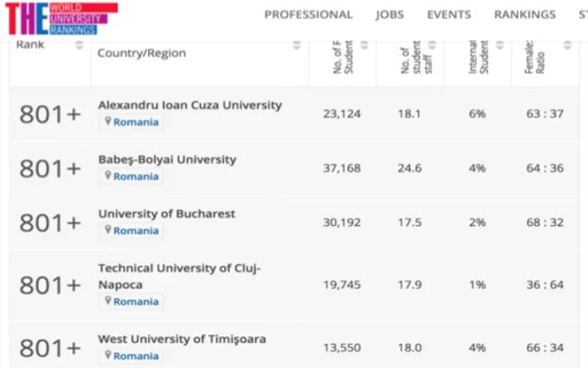Sort by Country/Region column arrows
Screen dimensions: 588x368
coord(297,45)
